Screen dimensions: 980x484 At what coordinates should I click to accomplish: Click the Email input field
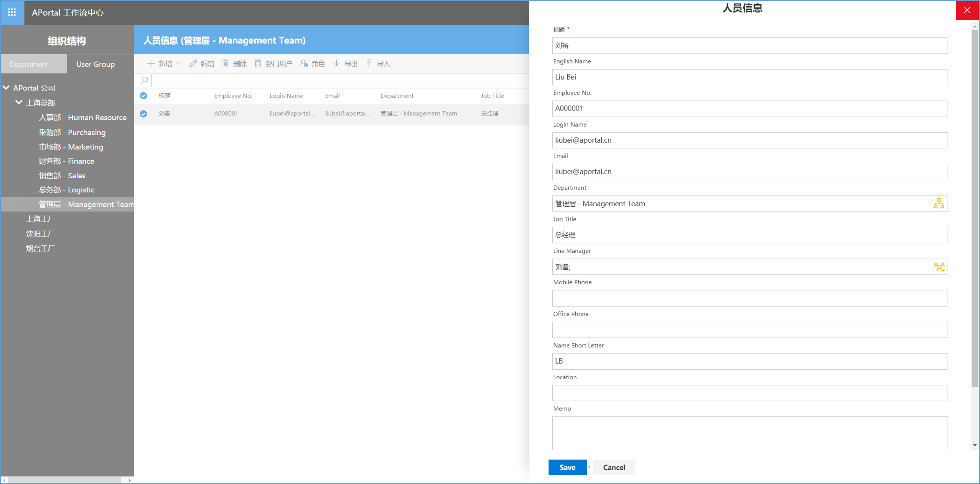tap(750, 172)
